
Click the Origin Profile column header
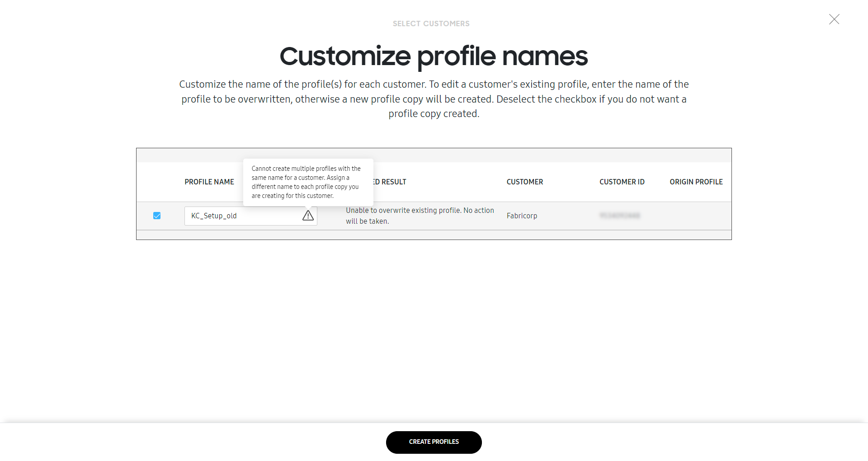(696, 182)
